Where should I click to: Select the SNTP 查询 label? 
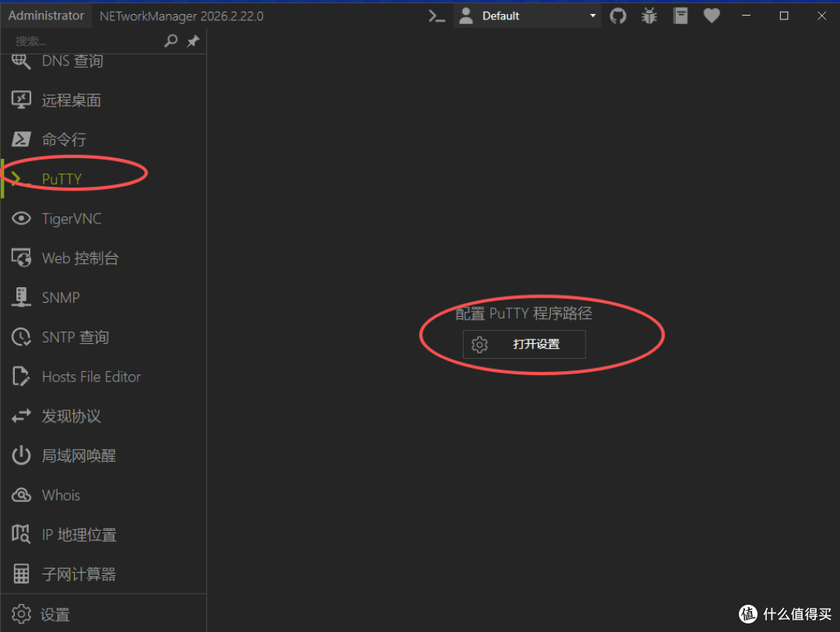(75, 337)
